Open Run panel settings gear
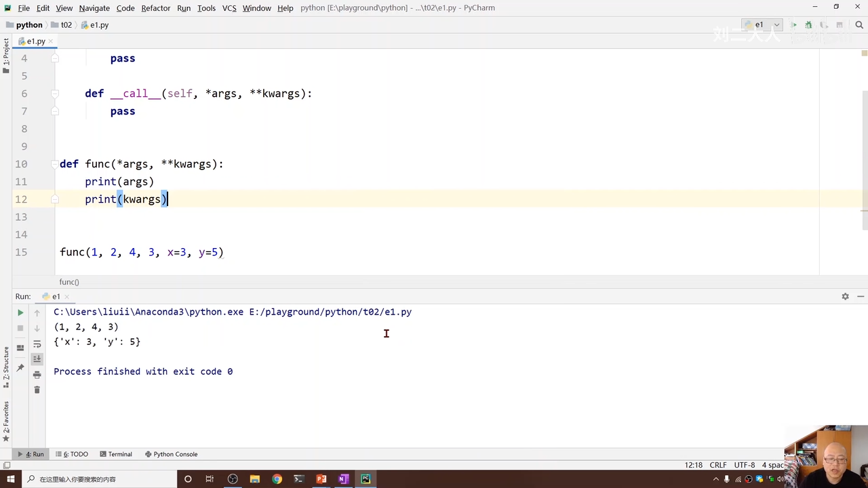Image resolution: width=868 pixels, height=488 pixels. [x=845, y=296]
